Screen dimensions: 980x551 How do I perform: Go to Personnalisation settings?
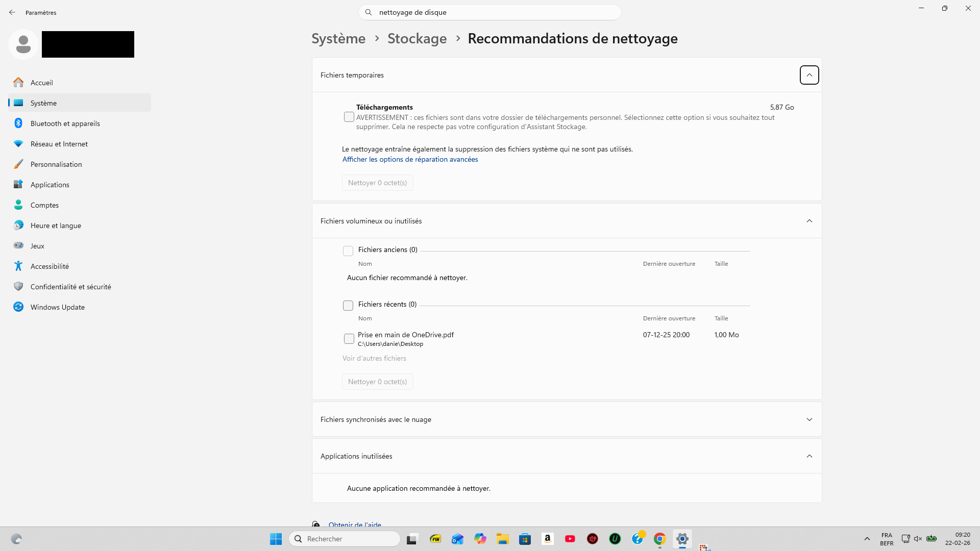pyautogui.click(x=56, y=164)
